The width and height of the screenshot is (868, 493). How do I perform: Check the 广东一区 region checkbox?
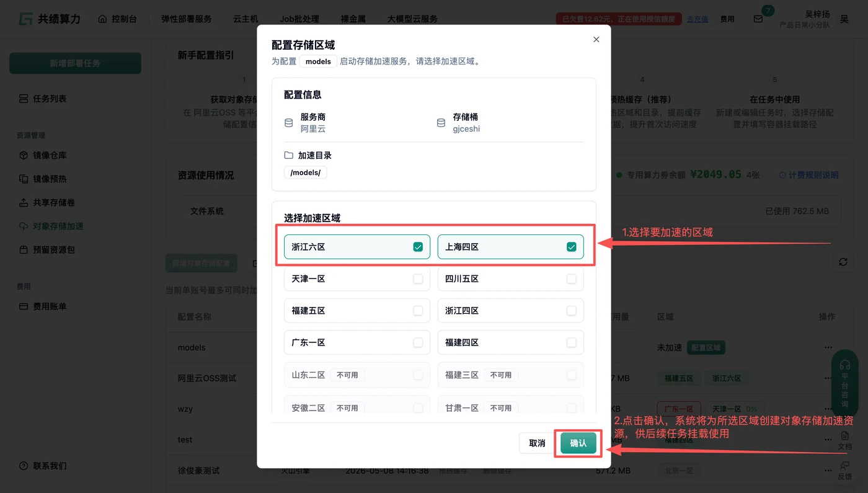[418, 342]
